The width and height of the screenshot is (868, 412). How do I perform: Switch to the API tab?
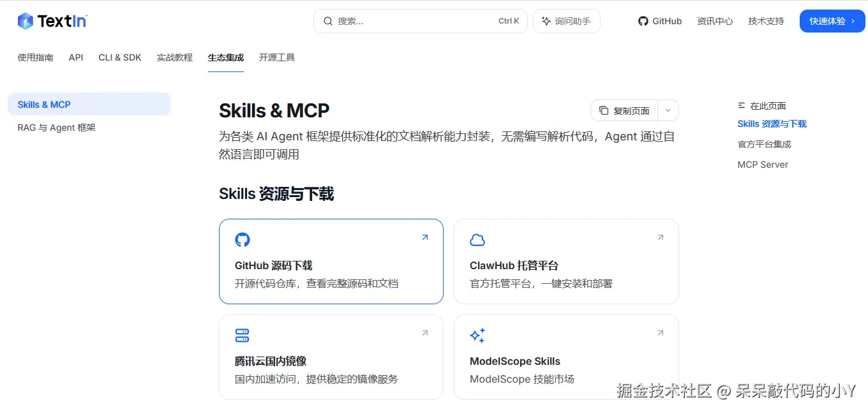[76, 57]
